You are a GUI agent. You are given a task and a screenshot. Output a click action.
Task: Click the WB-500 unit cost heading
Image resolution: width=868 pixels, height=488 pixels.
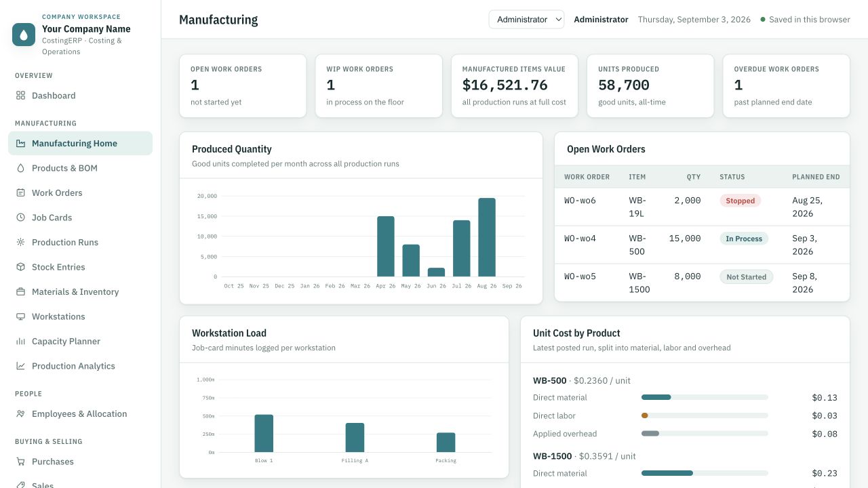[x=582, y=381]
